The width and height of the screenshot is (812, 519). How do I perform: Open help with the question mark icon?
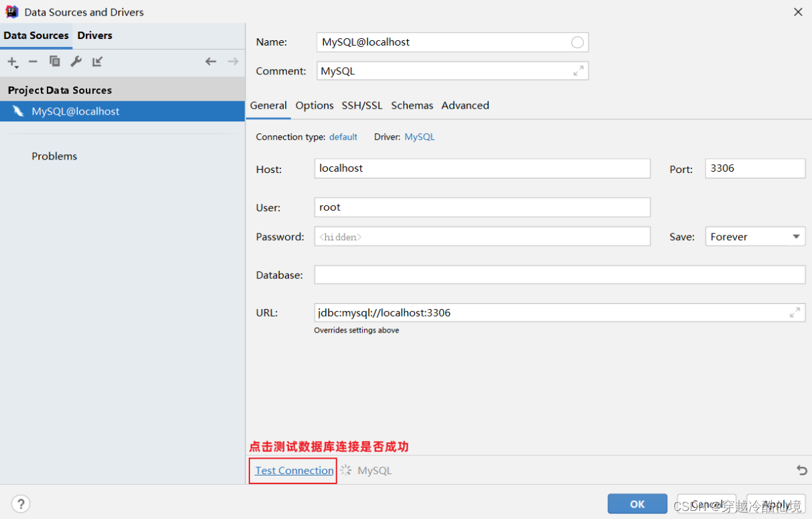(21, 504)
